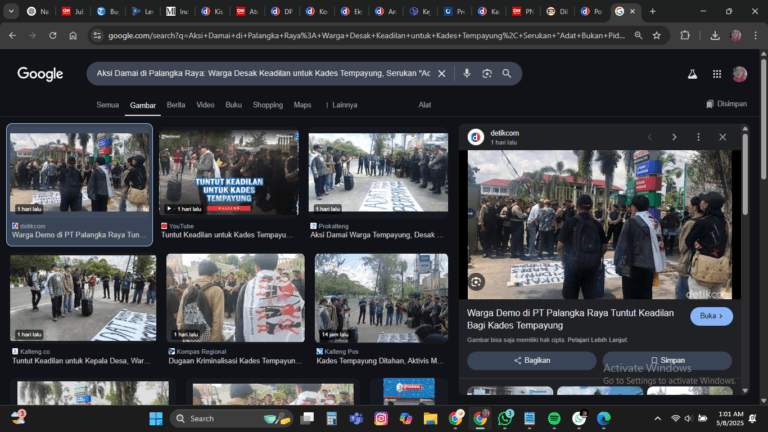
Task: Click the Buka button
Action: pyautogui.click(x=711, y=316)
